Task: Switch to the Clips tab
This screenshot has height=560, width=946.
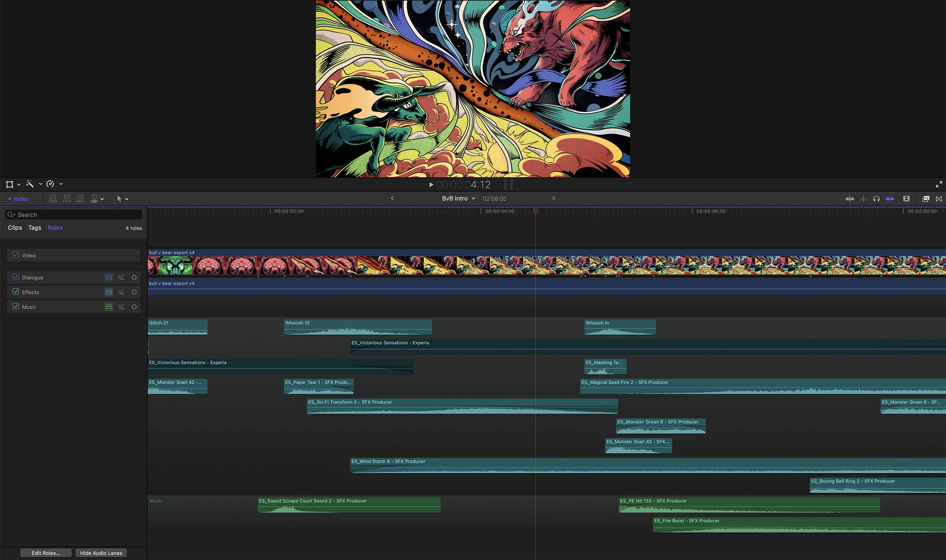Action: (x=15, y=228)
